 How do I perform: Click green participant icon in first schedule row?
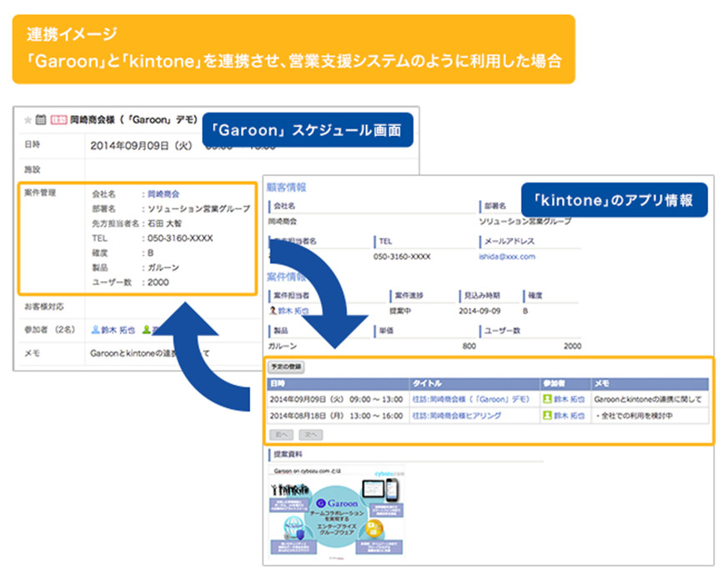coord(547,399)
